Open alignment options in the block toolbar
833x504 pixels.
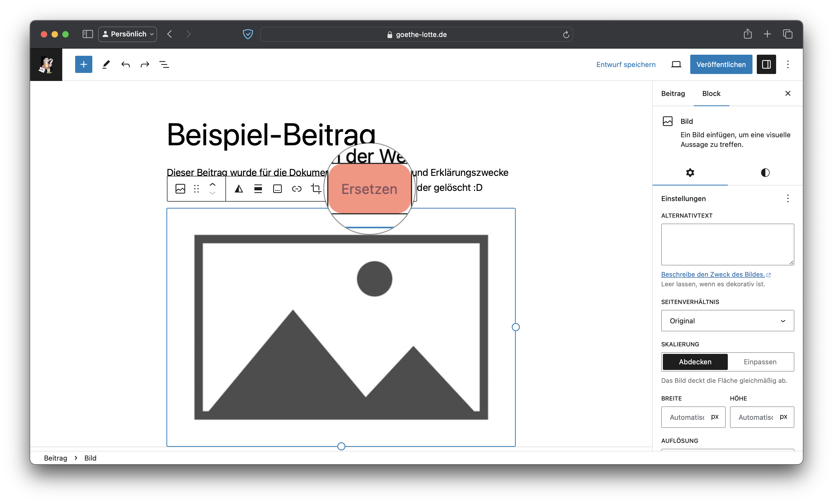pyautogui.click(x=258, y=188)
